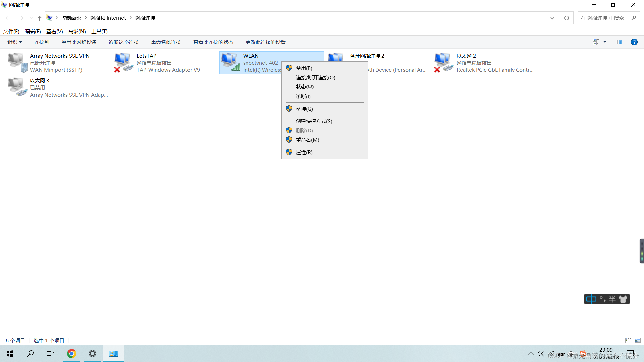Open the 高级(N) menu
The height and width of the screenshot is (362, 644).
(x=77, y=31)
